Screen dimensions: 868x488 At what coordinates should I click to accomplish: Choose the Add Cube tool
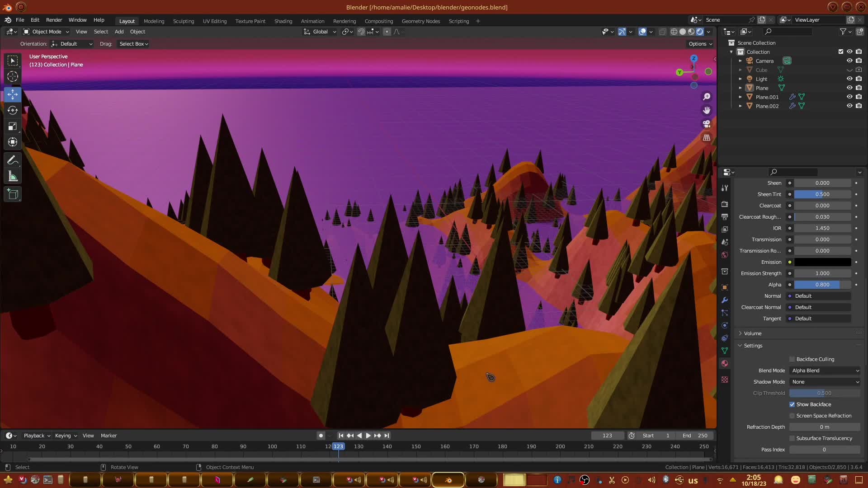(13, 194)
